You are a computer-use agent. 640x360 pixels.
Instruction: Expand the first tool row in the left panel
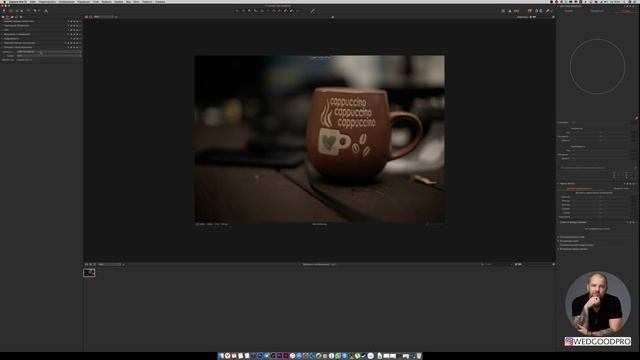(x=41, y=21)
